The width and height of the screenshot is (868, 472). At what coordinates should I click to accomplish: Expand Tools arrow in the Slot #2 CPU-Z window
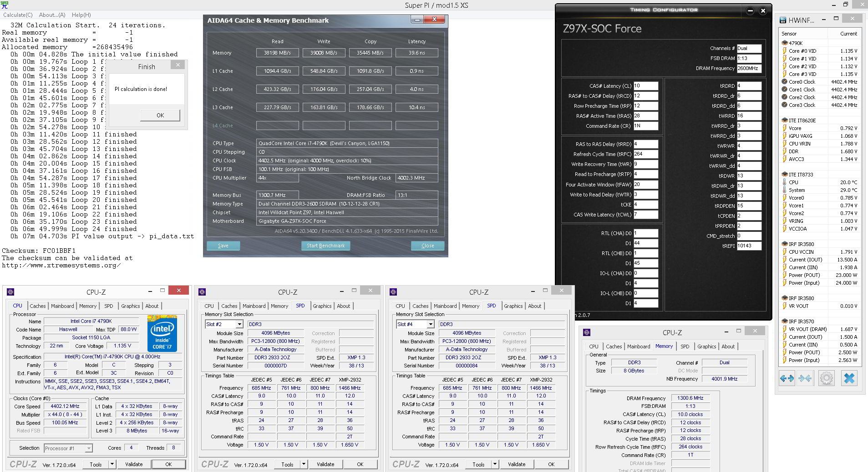[304, 464]
